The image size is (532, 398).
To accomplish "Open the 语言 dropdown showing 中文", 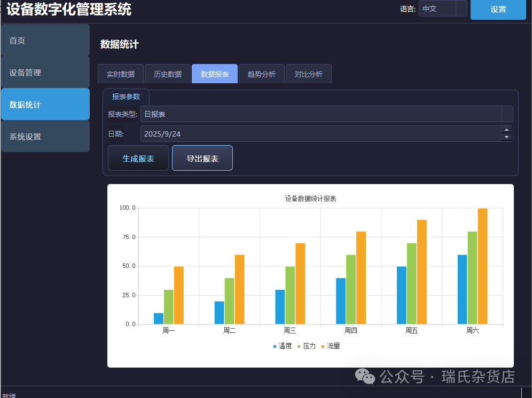I will coord(443,9).
